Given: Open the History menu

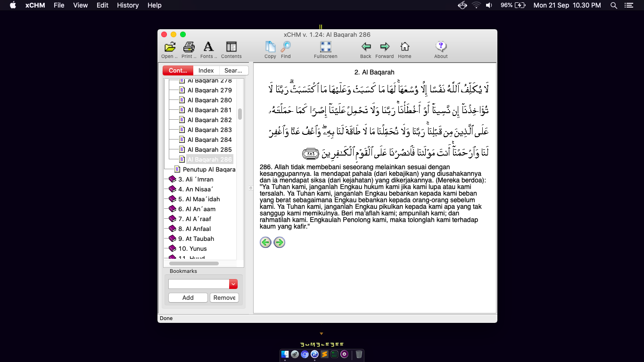Looking at the screenshot, I should pos(128,5).
